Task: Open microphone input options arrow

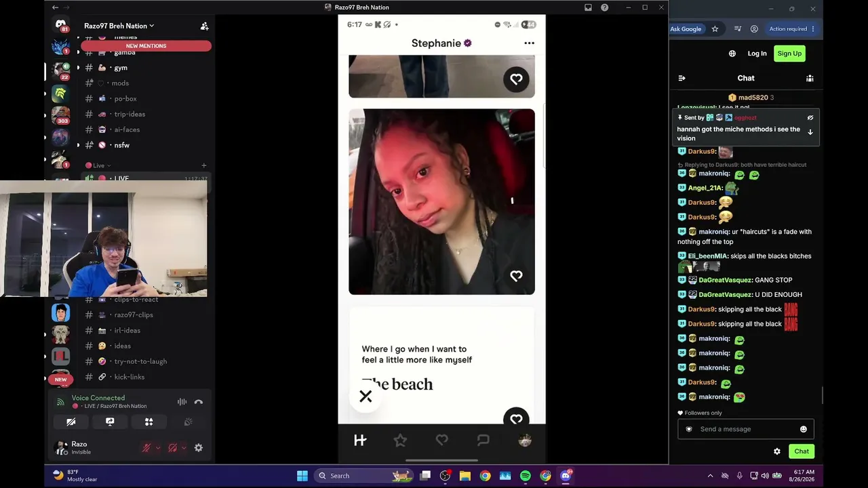Action: pyautogui.click(x=158, y=448)
